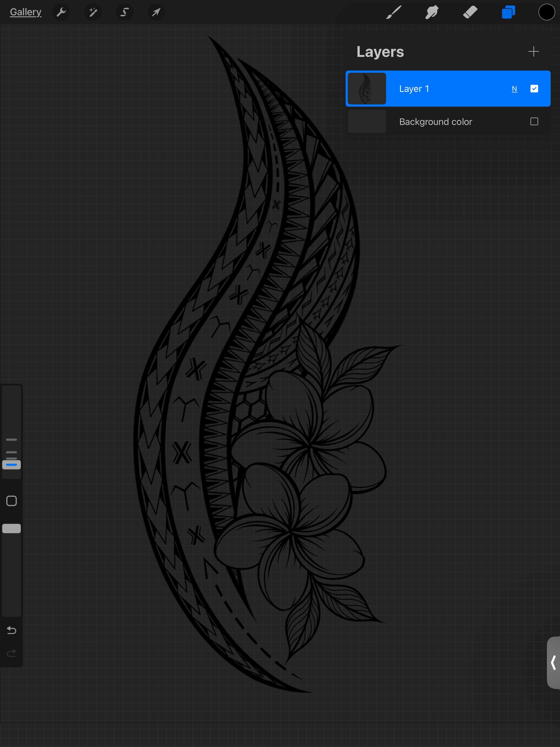Open Layer 1 blend mode via N

pyautogui.click(x=515, y=89)
